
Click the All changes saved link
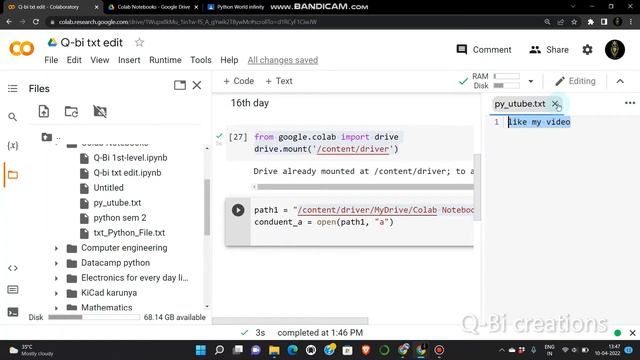[282, 60]
